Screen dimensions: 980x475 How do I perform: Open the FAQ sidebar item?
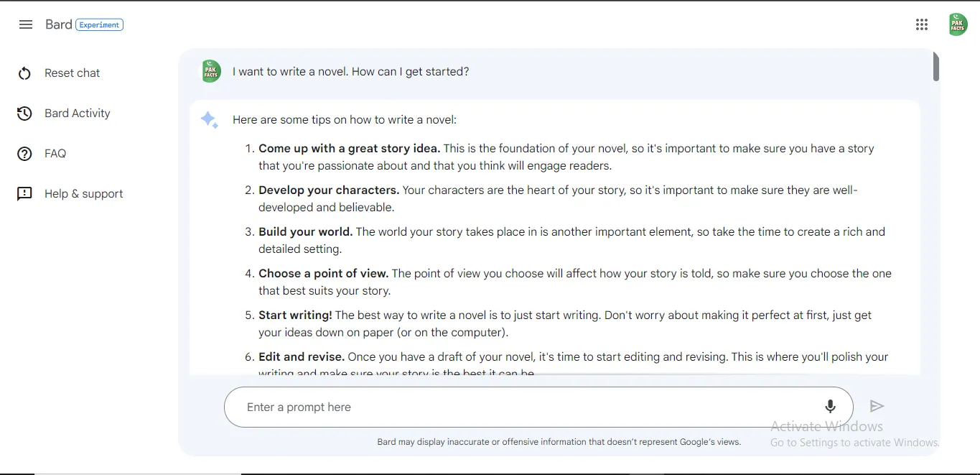point(55,154)
